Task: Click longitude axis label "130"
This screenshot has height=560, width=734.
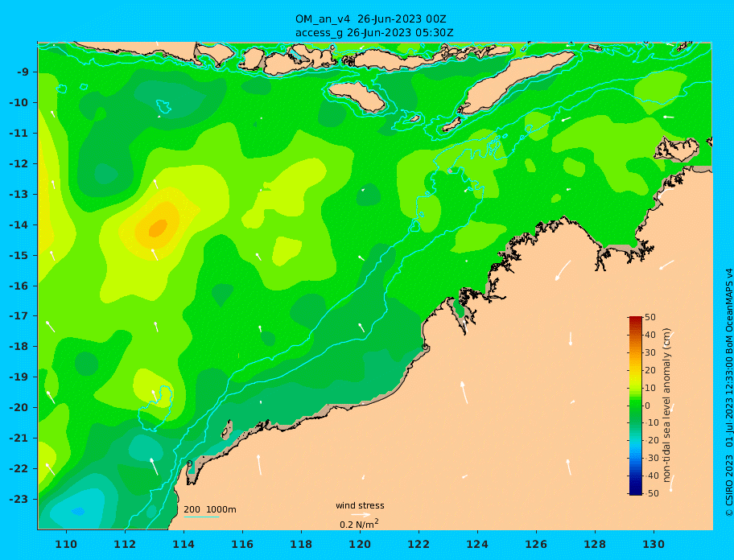Action: coord(654,545)
